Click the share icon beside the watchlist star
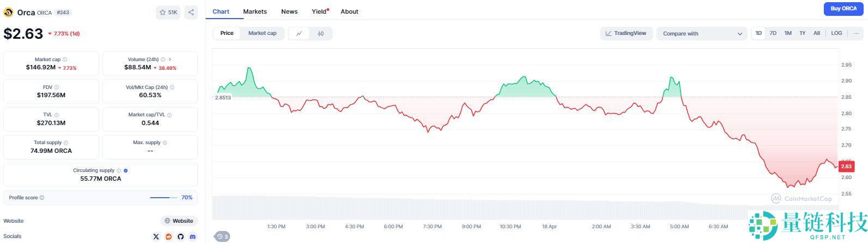868x243 pixels. click(x=191, y=12)
